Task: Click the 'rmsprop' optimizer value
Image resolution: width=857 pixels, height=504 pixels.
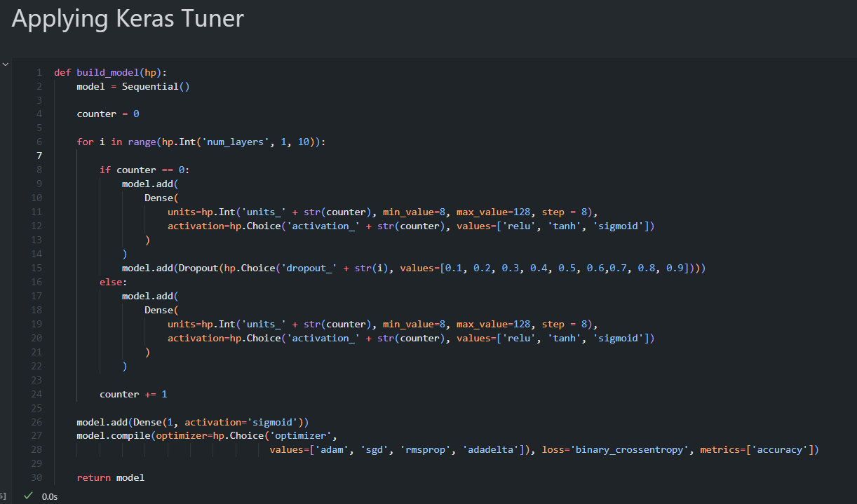Action: (x=425, y=449)
